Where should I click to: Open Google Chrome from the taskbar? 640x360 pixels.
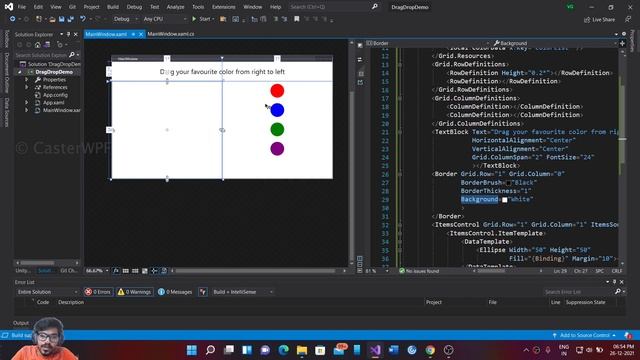(430, 350)
